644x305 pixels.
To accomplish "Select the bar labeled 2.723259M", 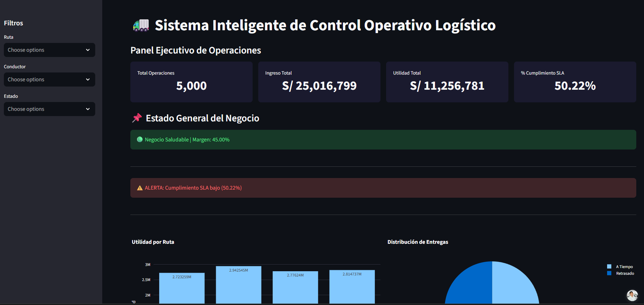I will [x=182, y=288].
